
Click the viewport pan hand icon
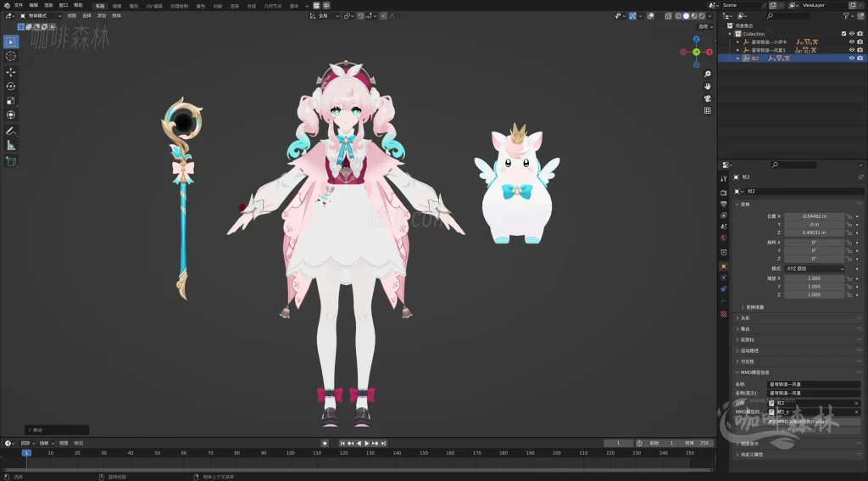[708, 86]
